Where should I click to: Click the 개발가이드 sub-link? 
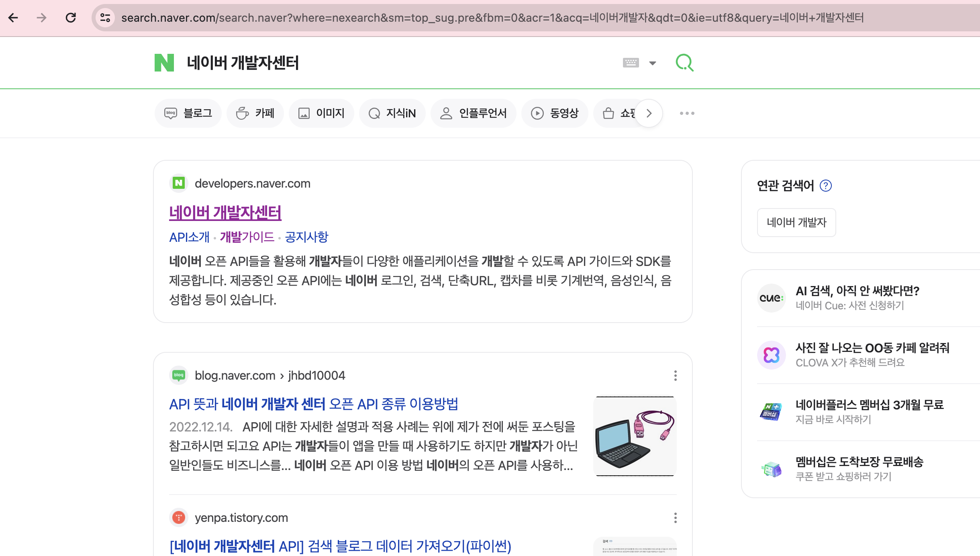coord(247,237)
